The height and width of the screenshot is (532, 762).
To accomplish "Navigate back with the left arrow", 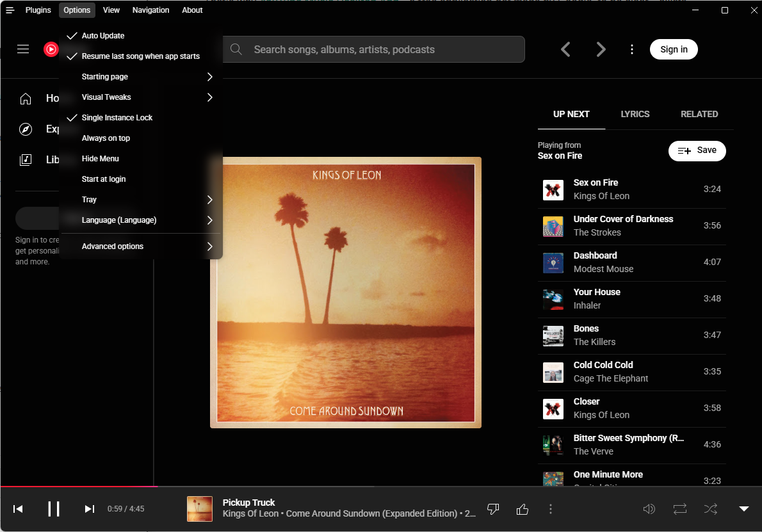I will click(565, 49).
